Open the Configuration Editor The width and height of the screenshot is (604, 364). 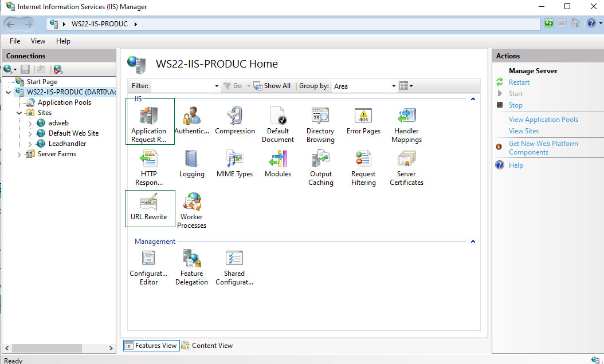pos(148,267)
